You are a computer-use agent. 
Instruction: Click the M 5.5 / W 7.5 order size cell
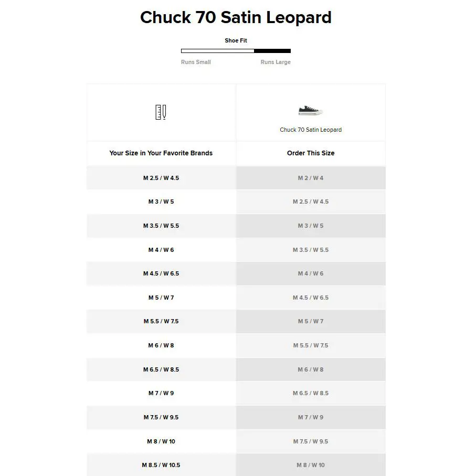pyautogui.click(x=311, y=345)
